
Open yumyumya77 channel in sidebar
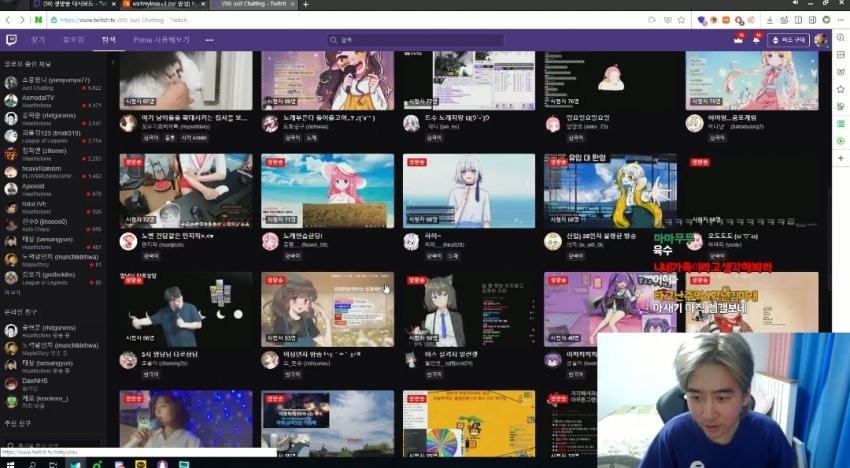point(53,83)
